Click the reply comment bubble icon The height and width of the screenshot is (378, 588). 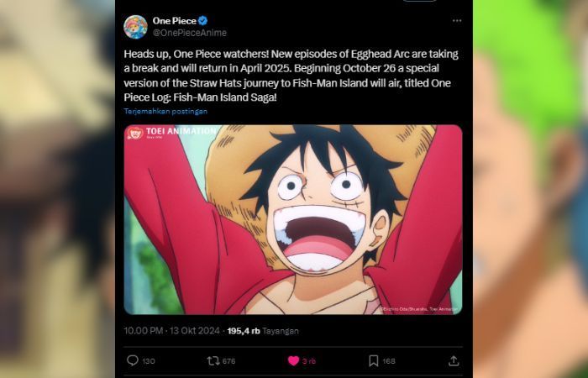coord(133,360)
